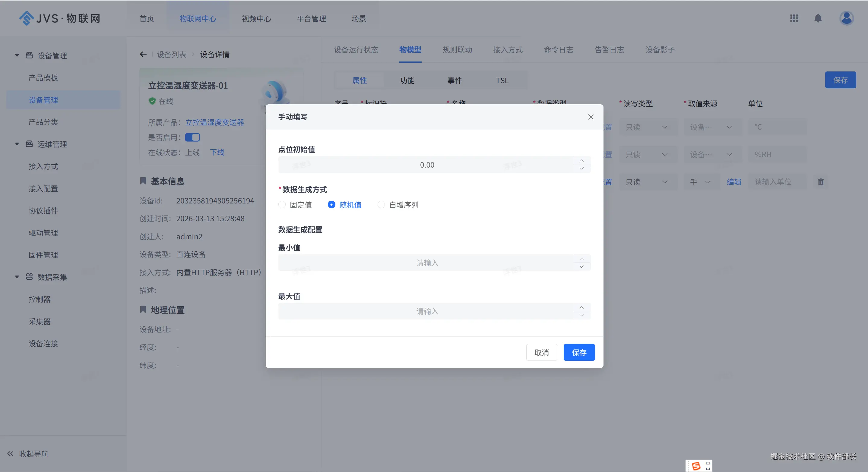
Task: Click the trash icon in the third row
Action: click(820, 182)
